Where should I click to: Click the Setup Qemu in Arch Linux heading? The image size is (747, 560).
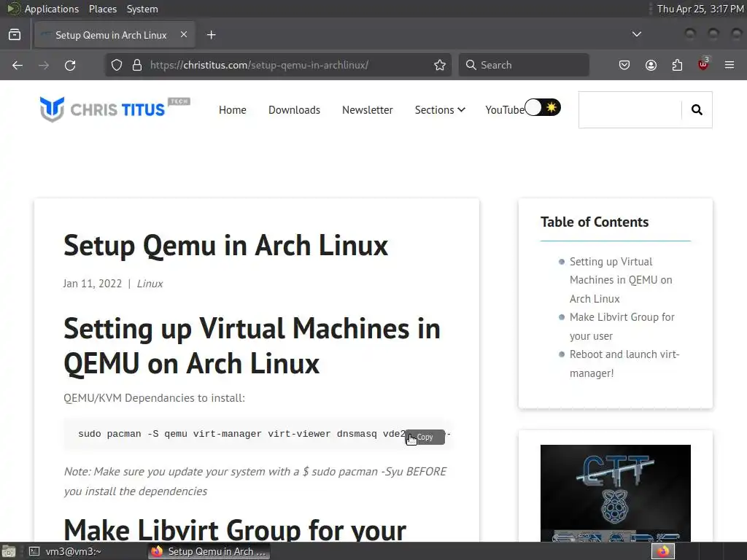[x=226, y=246]
